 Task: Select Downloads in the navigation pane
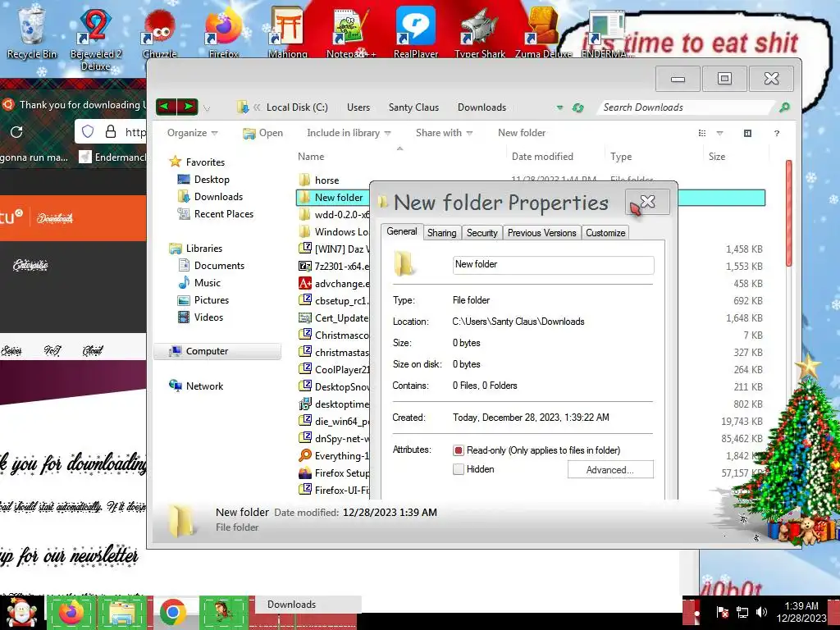click(210, 197)
